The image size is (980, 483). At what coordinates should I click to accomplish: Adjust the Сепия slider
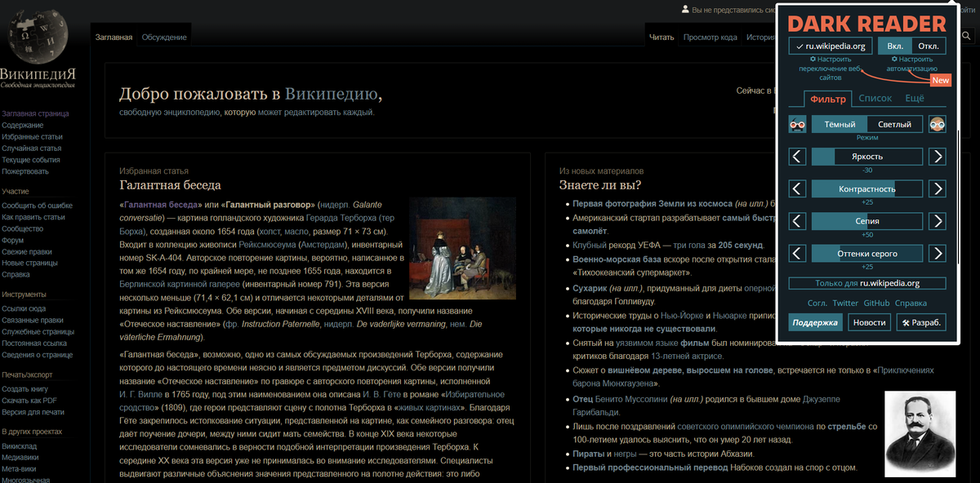pyautogui.click(x=867, y=221)
